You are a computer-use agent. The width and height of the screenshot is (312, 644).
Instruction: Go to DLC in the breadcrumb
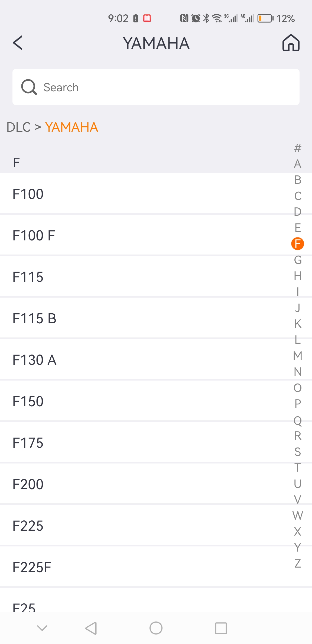pyautogui.click(x=19, y=127)
